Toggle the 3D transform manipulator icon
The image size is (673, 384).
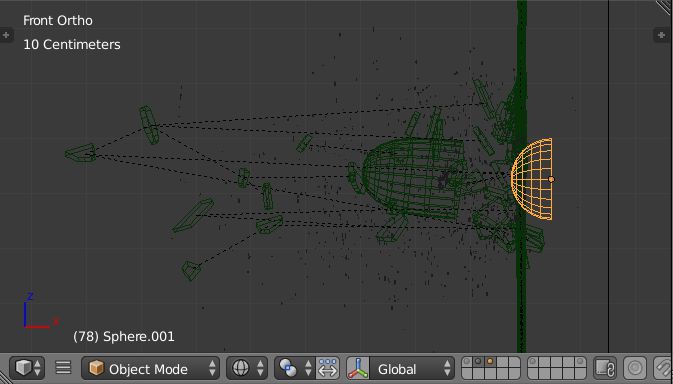coord(358,369)
